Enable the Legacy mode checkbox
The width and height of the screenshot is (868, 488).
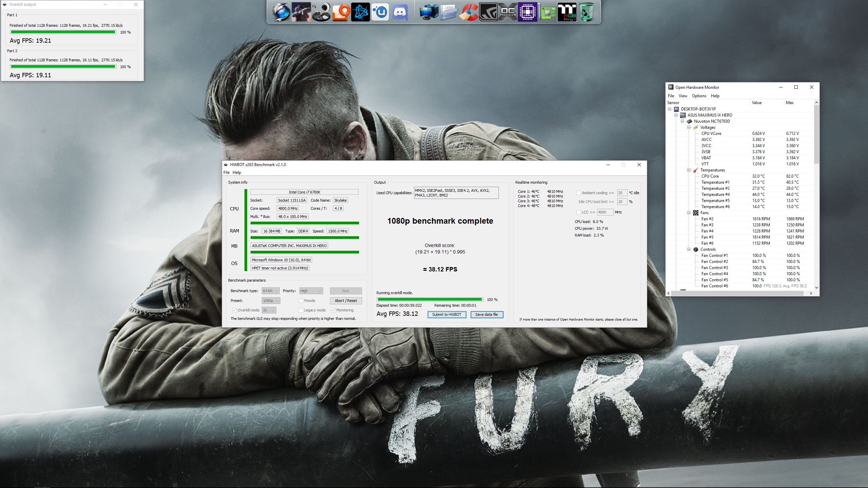coord(301,310)
